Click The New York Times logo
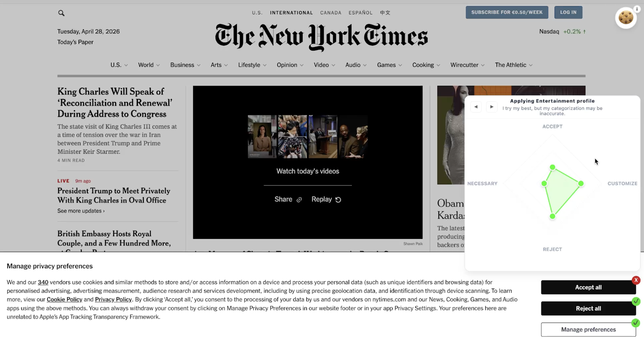 click(321, 38)
